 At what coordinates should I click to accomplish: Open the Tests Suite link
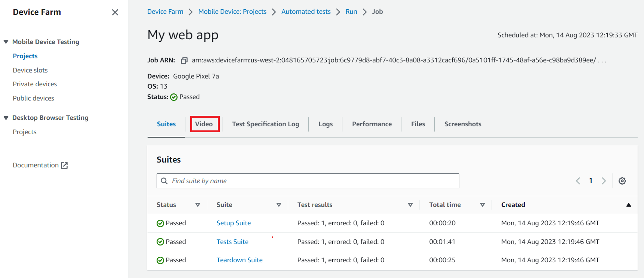coord(232,242)
